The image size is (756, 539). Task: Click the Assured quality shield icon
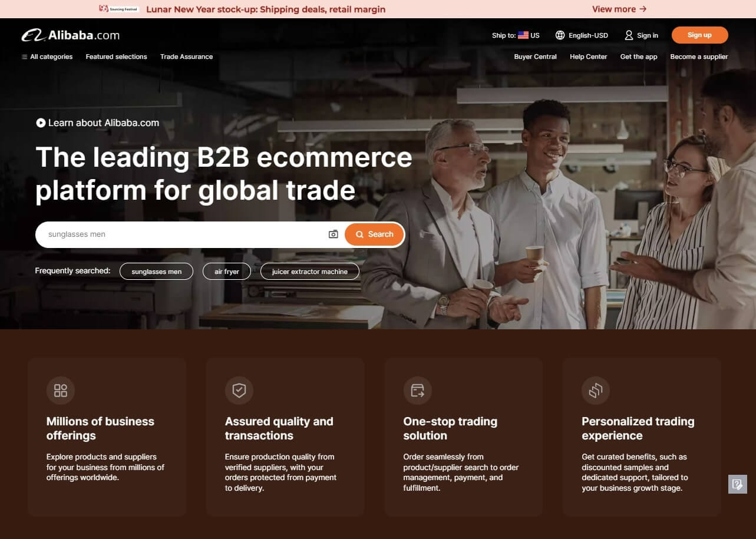pyautogui.click(x=239, y=391)
